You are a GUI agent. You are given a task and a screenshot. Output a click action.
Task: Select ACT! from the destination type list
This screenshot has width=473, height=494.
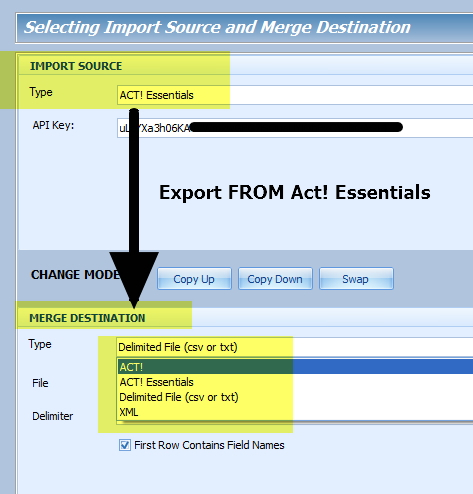295,367
